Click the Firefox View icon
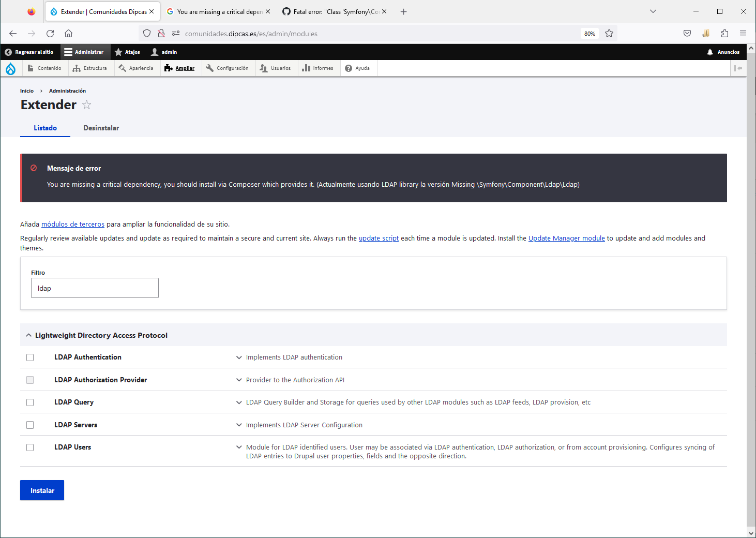This screenshot has width=756, height=538. click(x=32, y=12)
